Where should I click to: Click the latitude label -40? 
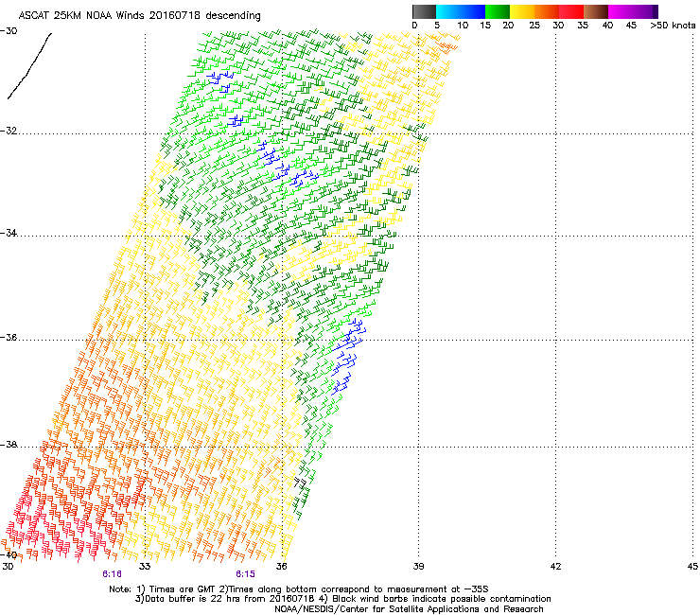coord(9,555)
